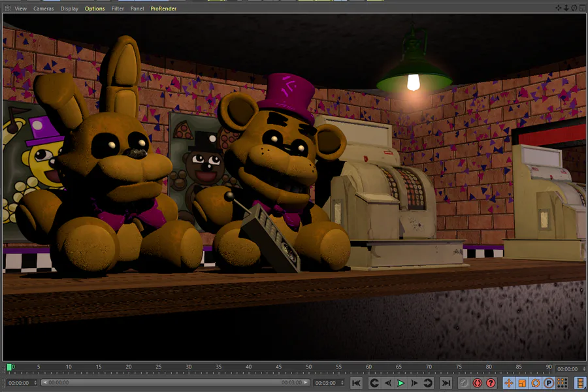The image size is (588, 392).
Task: Click the keyframe selection question-mark button
Action: (x=491, y=383)
